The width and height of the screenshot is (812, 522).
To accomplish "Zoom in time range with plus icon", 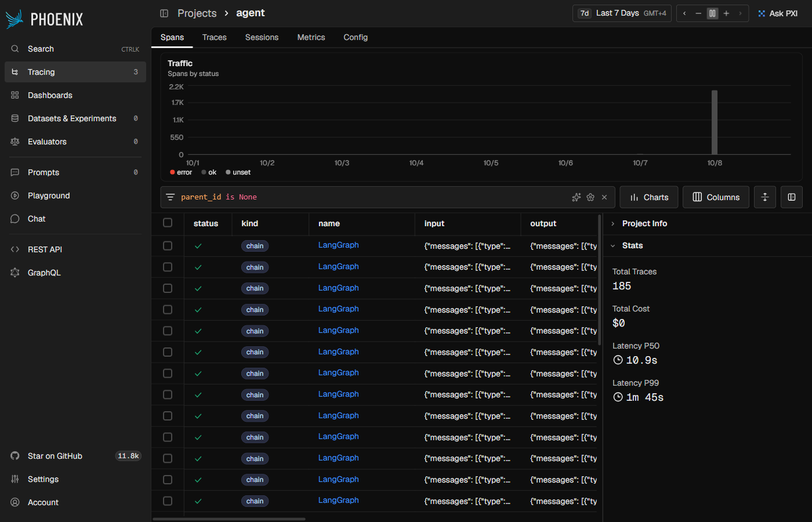I will (726, 13).
